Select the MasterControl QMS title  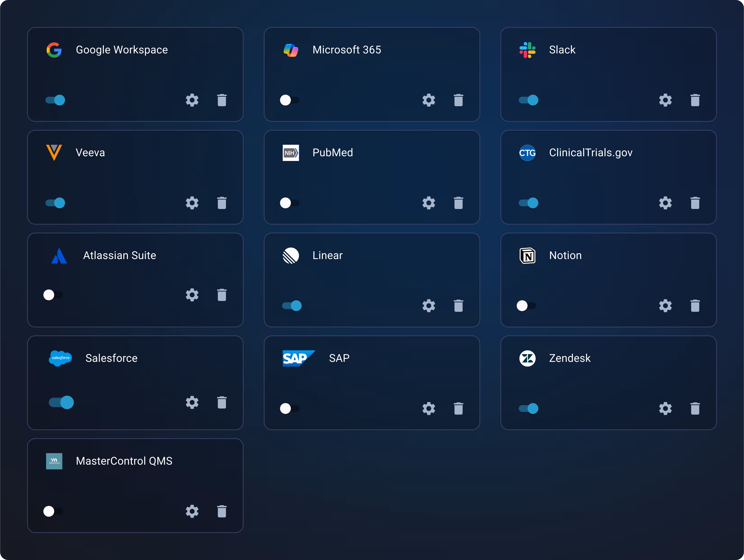point(124,461)
